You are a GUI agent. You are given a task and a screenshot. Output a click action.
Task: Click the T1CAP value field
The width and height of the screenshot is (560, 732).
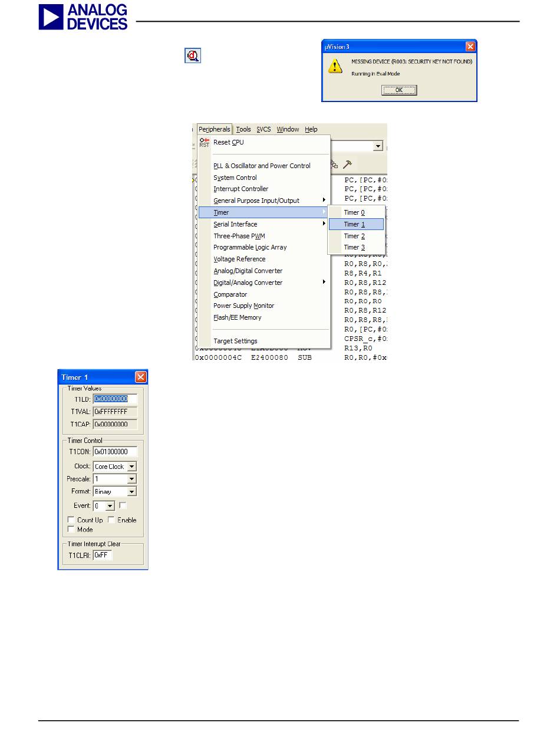coord(115,424)
